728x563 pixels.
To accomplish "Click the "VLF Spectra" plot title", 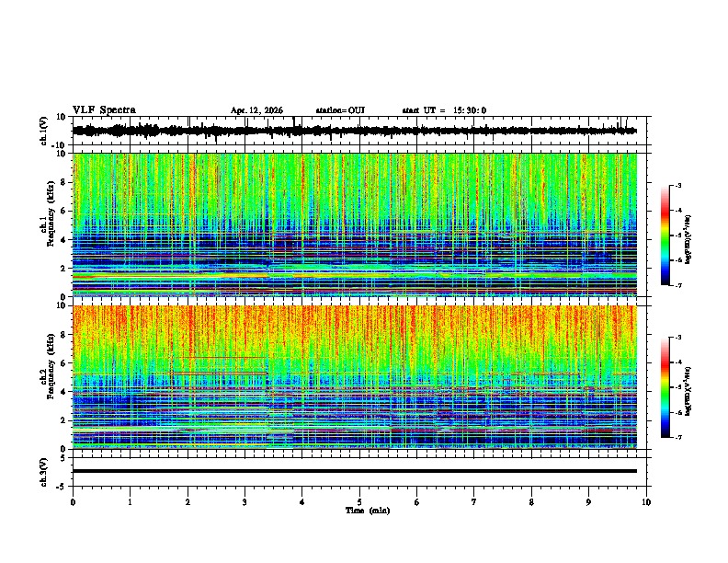I will point(104,110).
